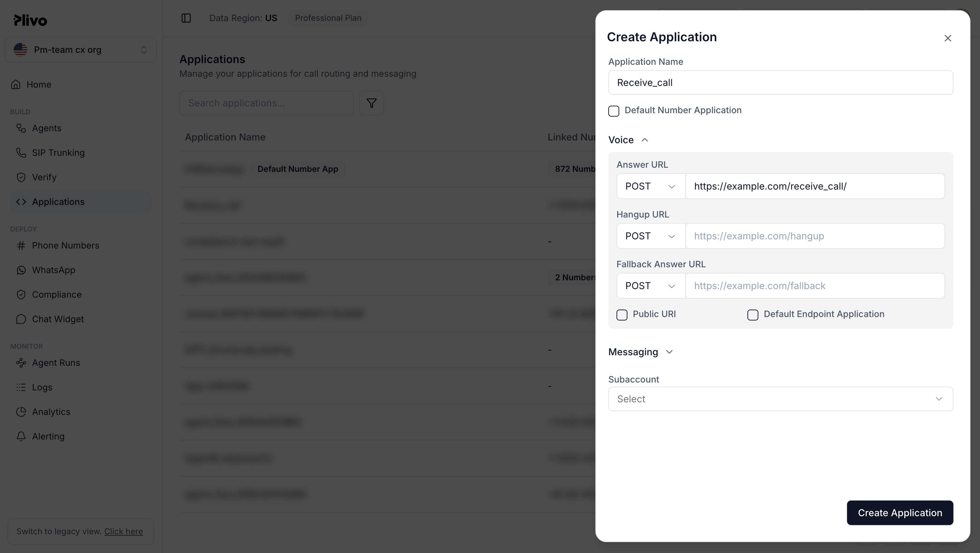Click the Home house icon

[16, 85]
